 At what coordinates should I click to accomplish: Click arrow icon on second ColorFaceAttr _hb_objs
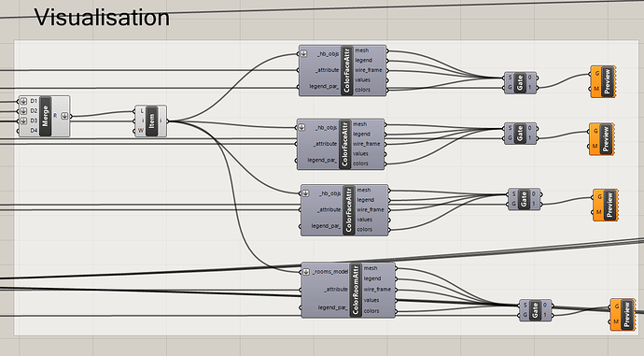point(301,127)
